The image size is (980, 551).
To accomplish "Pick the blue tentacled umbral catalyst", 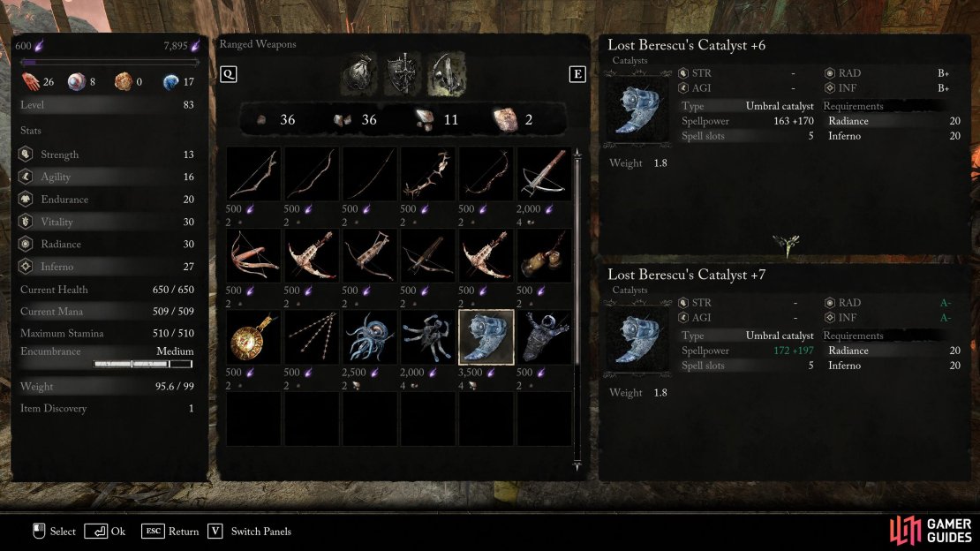I will point(369,337).
